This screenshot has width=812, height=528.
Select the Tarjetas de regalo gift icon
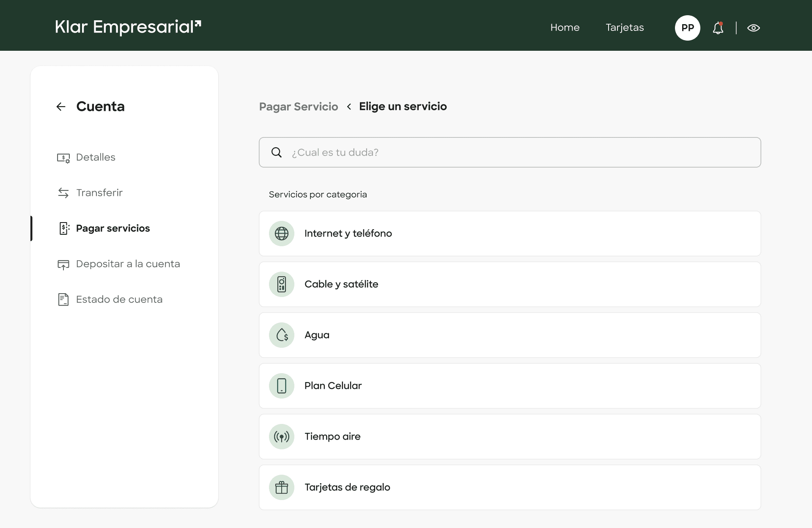coord(281,487)
